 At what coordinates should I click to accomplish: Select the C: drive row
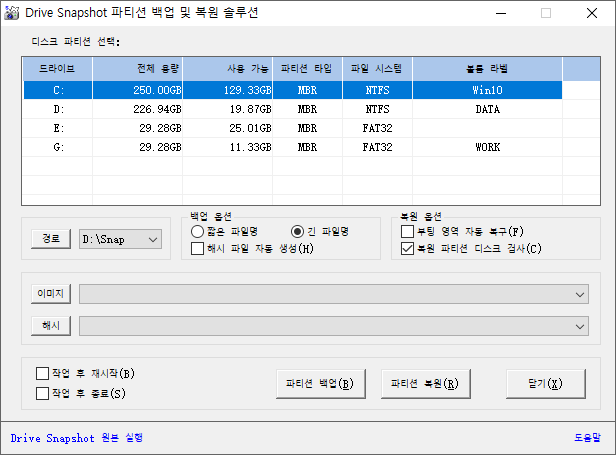(293, 90)
